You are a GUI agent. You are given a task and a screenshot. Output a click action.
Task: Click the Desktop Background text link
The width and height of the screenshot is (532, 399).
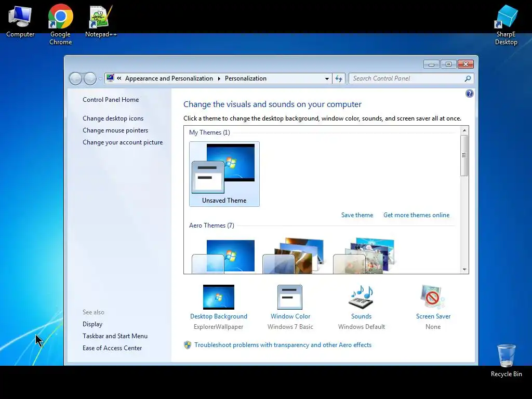219,316
